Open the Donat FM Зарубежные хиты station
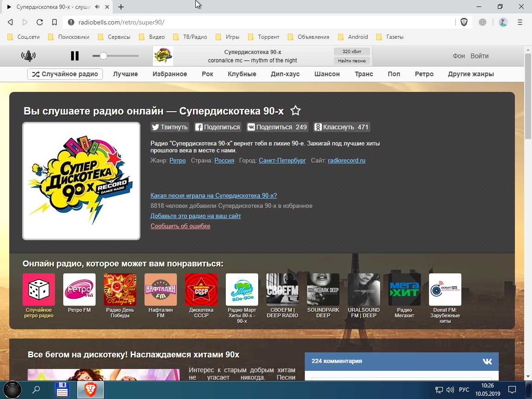The height and width of the screenshot is (399, 532). (445, 290)
